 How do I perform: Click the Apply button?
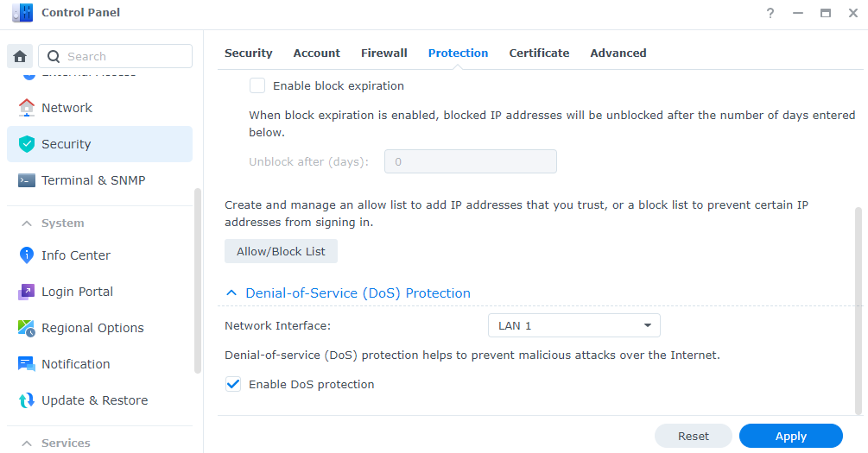[791, 436]
